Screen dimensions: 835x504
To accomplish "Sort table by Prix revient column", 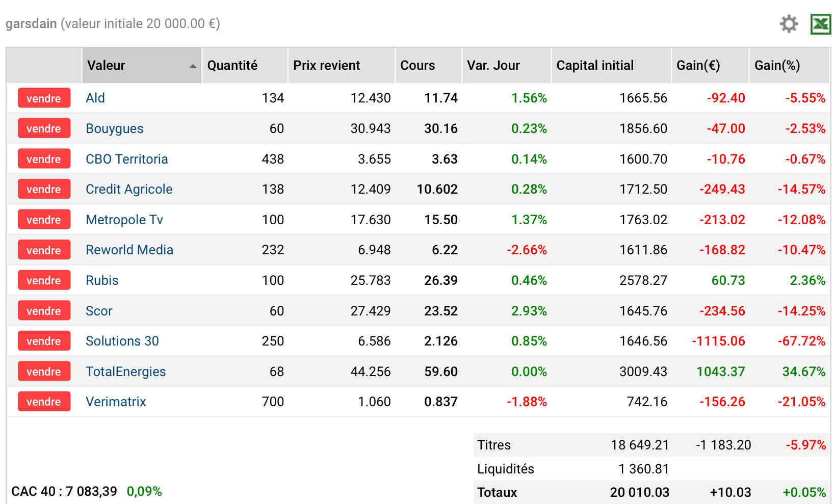I will coord(342,65).
